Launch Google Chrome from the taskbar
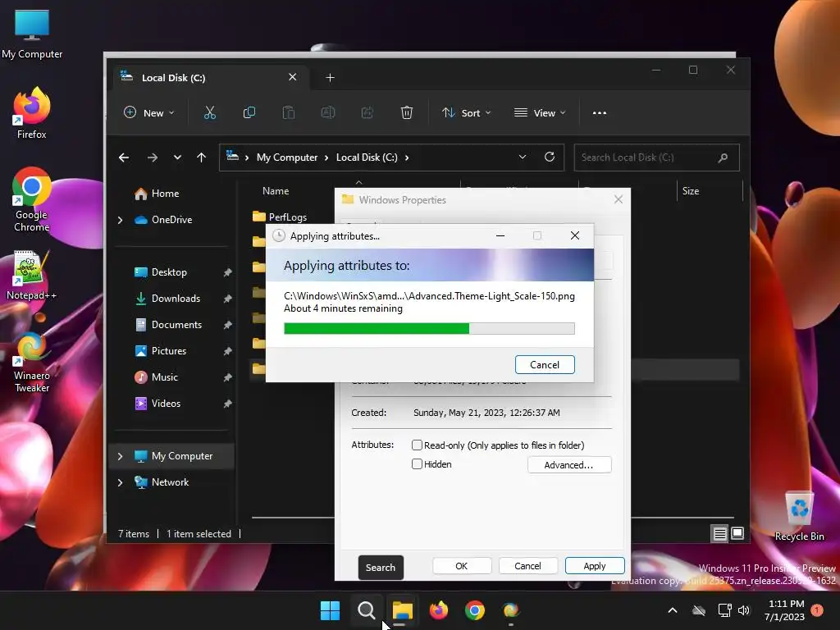This screenshot has width=840, height=630. click(475, 610)
